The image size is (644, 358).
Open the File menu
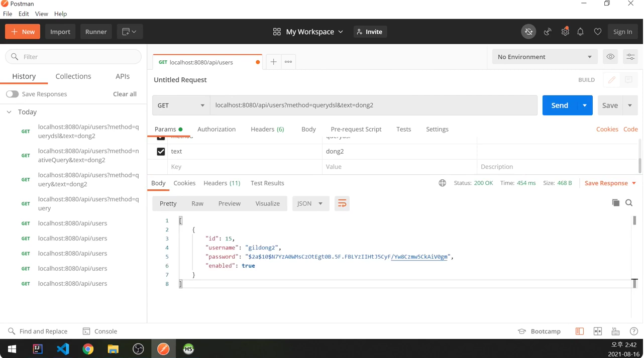(x=8, y=14)
